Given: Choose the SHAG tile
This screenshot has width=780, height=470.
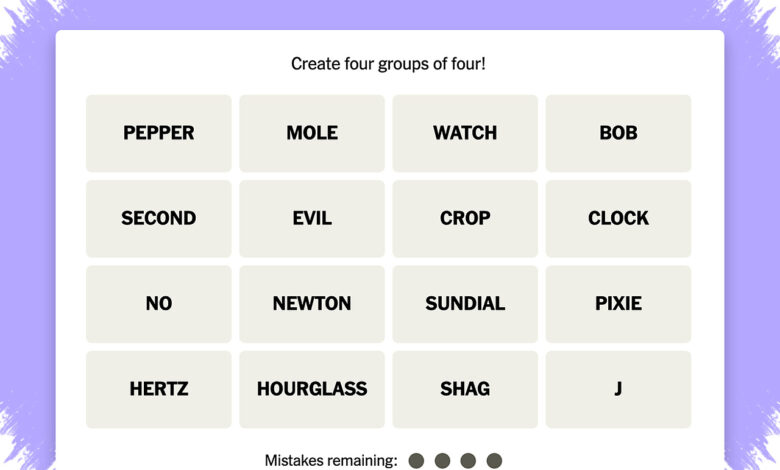Looking at the screenshot, I should click(x=465, y=389).
